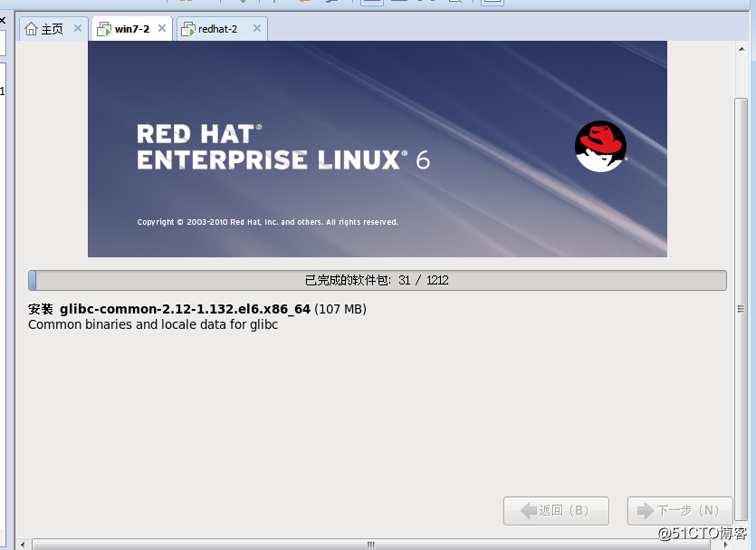
Task: Click the home icon on 主页 tab
Action: coord(31,29)
